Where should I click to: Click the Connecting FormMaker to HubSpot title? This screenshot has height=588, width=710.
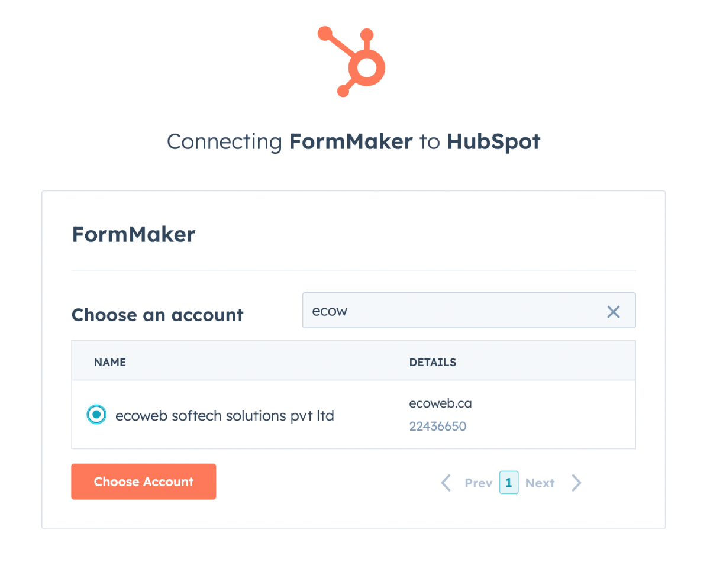coord(353,141)
